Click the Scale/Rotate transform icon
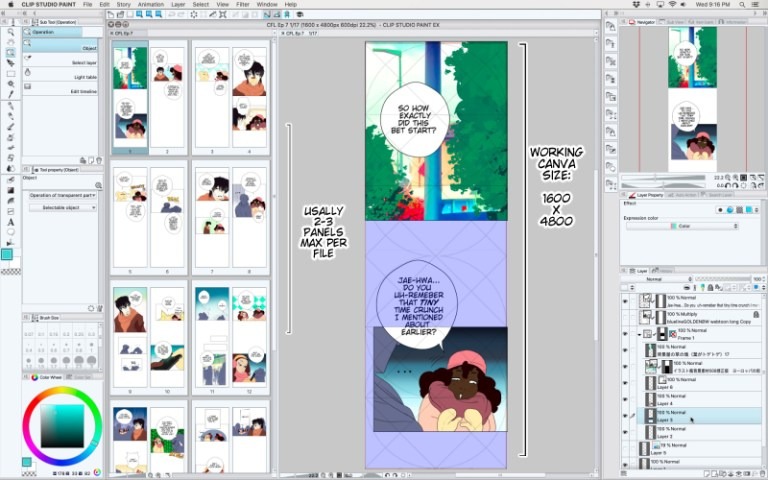The height and width of the screenshot is (480, 768). 223,15
